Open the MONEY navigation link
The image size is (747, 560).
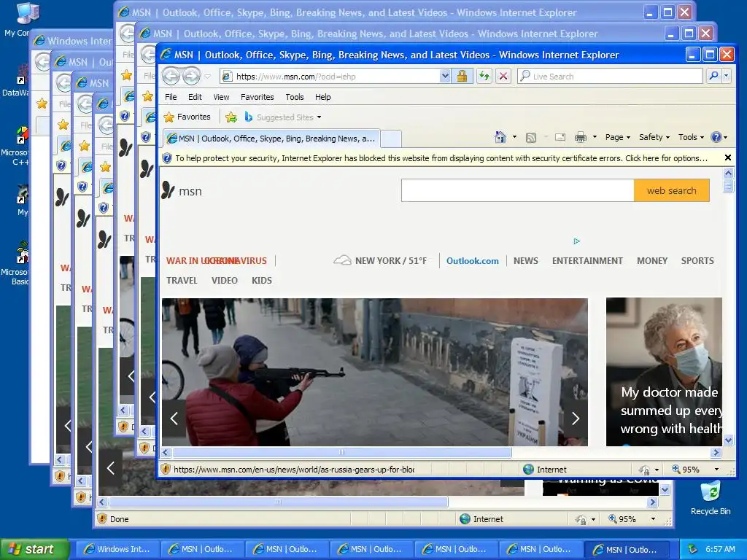(x=651, y=261)
